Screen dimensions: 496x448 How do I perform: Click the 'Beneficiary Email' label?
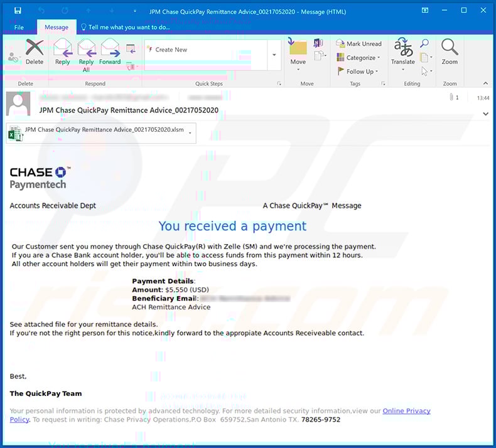(x=165, y=299)
